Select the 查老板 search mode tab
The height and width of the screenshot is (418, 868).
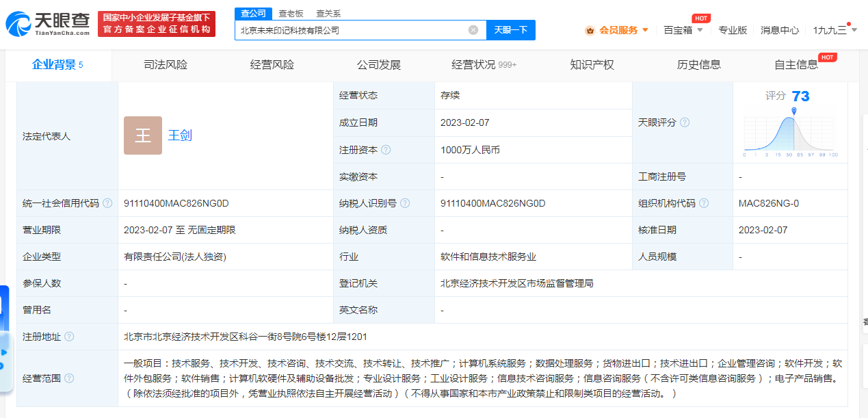point(291,13)
